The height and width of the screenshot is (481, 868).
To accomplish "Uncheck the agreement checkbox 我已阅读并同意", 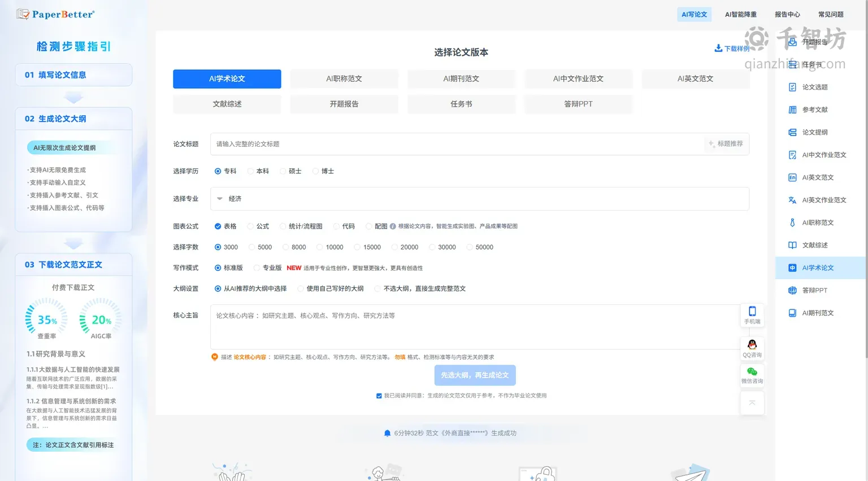I will [379, 396].
